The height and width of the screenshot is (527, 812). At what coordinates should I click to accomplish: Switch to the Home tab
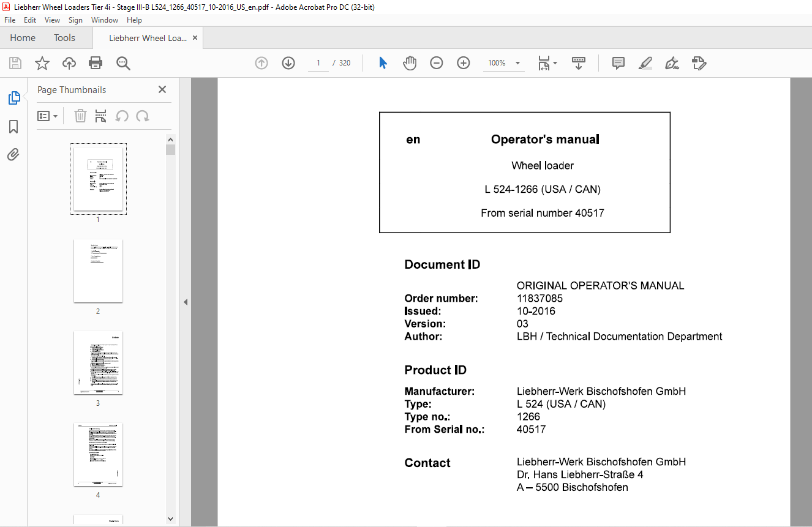click(23, 38)
